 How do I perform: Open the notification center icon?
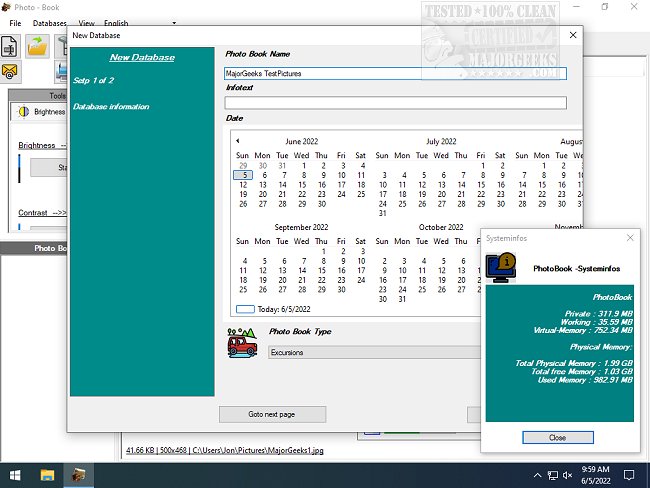pyautogui.click(x=629, y=475)
